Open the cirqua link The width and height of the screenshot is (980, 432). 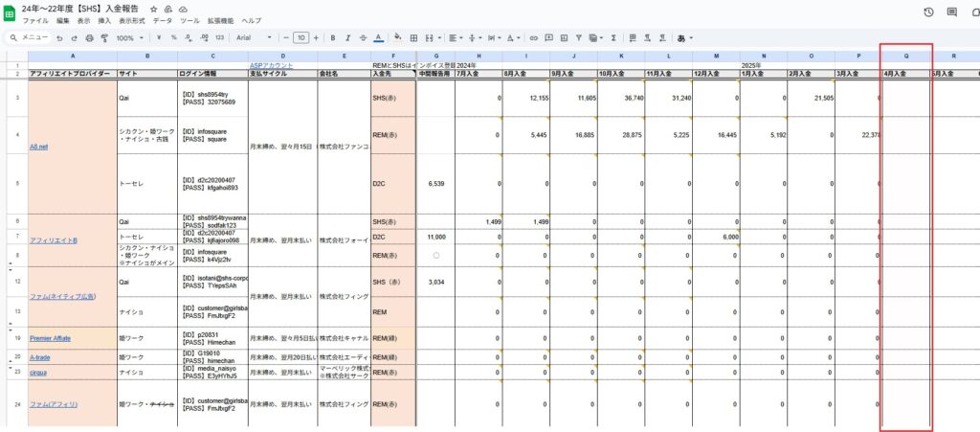click(38, 372)
